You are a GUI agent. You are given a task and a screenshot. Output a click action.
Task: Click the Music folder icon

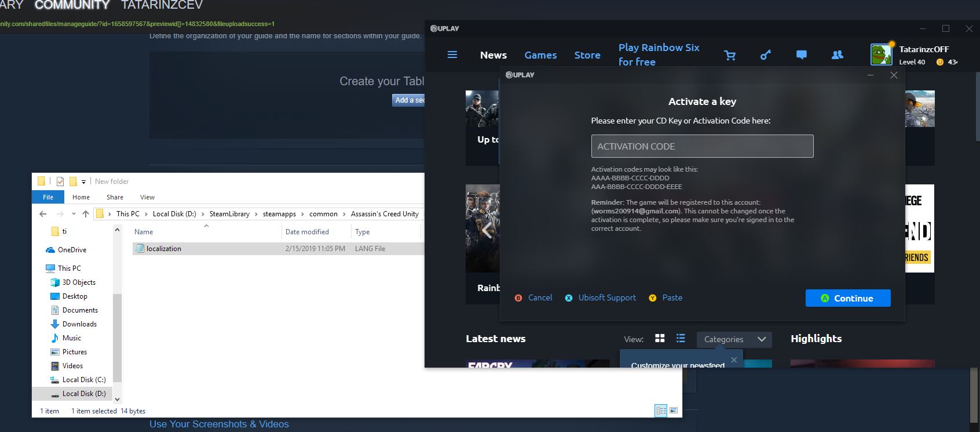55,338
